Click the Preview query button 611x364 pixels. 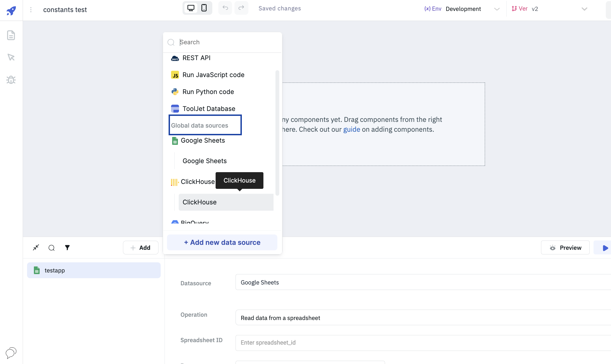point(565,248)
